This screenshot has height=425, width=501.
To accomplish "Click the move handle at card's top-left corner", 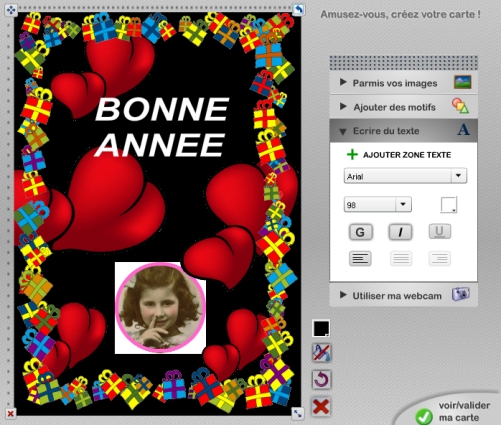I will pyautogui.click(x=11, y=10).
